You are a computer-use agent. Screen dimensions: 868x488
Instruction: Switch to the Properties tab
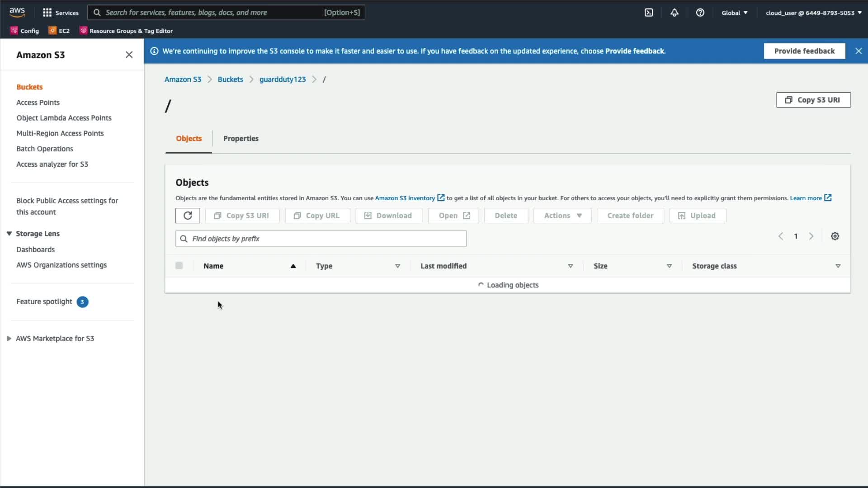[x=241, y=138]
